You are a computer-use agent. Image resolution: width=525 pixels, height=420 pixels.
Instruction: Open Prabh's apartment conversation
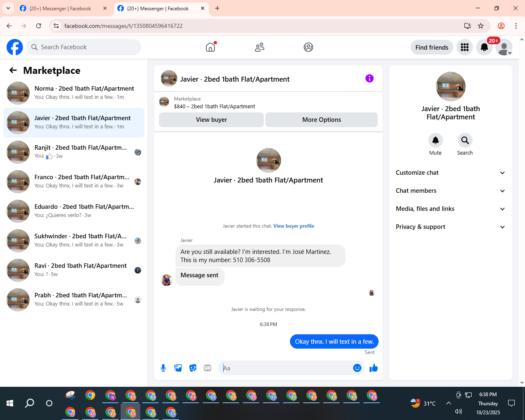tap(74, 300)
